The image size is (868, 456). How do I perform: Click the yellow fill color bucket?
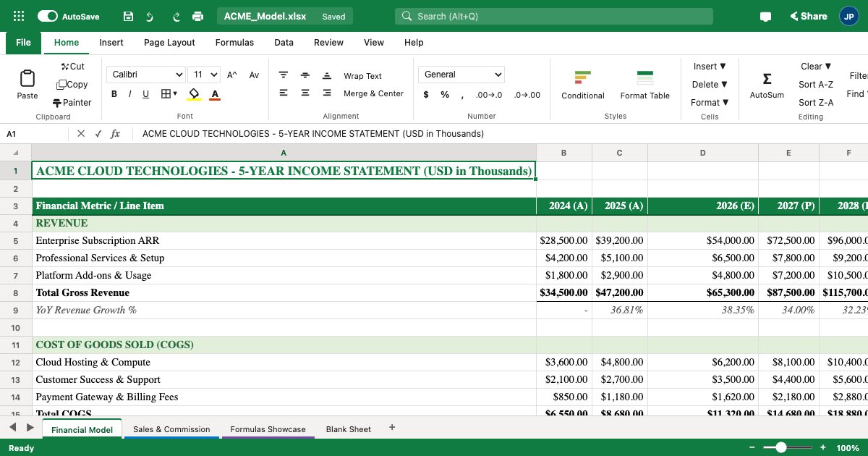click(193, 94)
